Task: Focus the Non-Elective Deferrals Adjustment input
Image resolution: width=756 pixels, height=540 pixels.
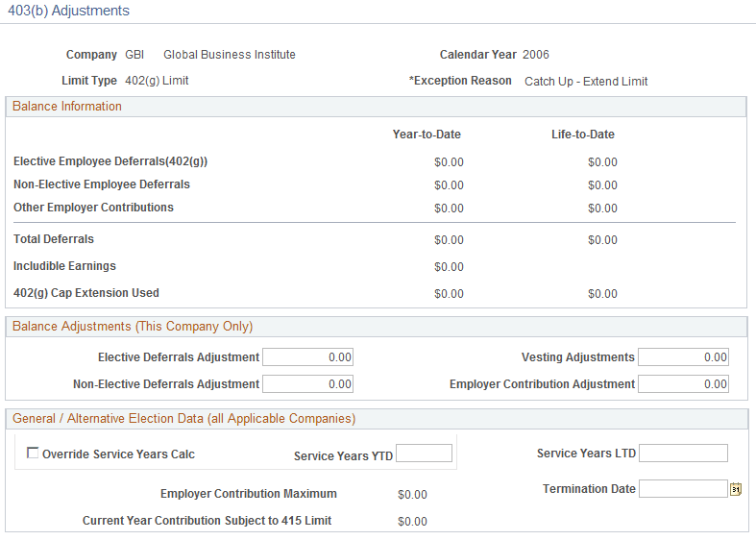Action: [x=307, y=384]
